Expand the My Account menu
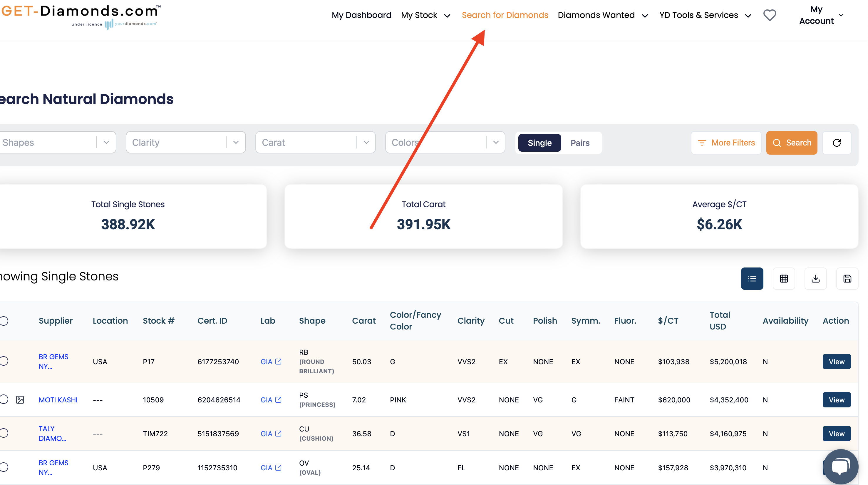The image size is (868, 485). 821,15
